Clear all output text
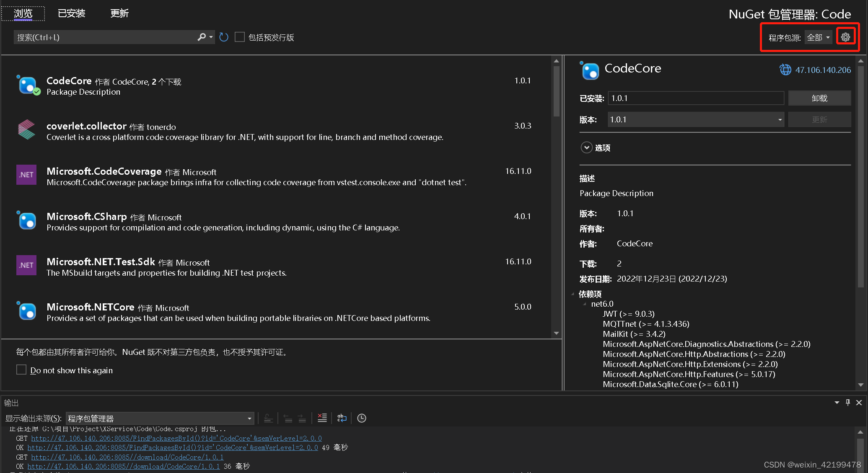 [x=322, y=418]
